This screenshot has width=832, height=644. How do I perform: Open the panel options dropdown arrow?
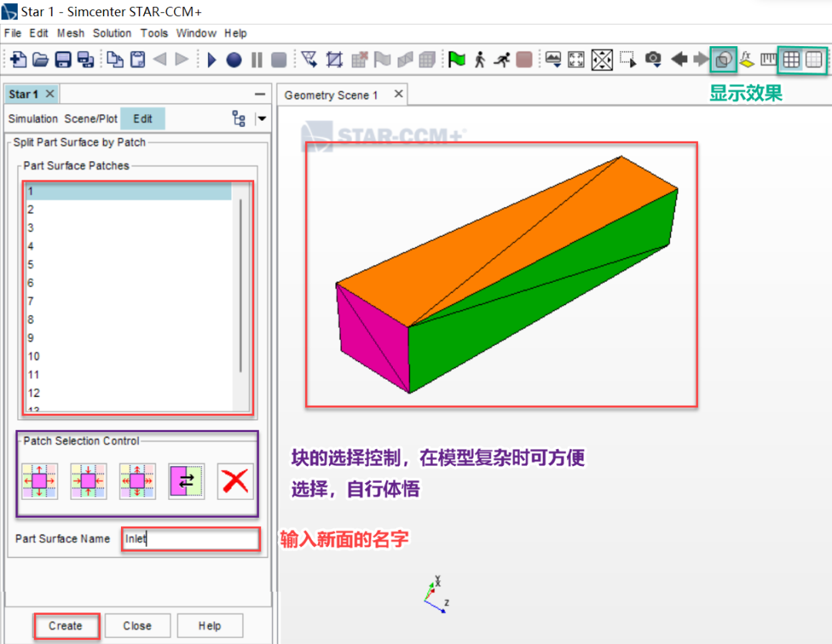coord(262,119)
